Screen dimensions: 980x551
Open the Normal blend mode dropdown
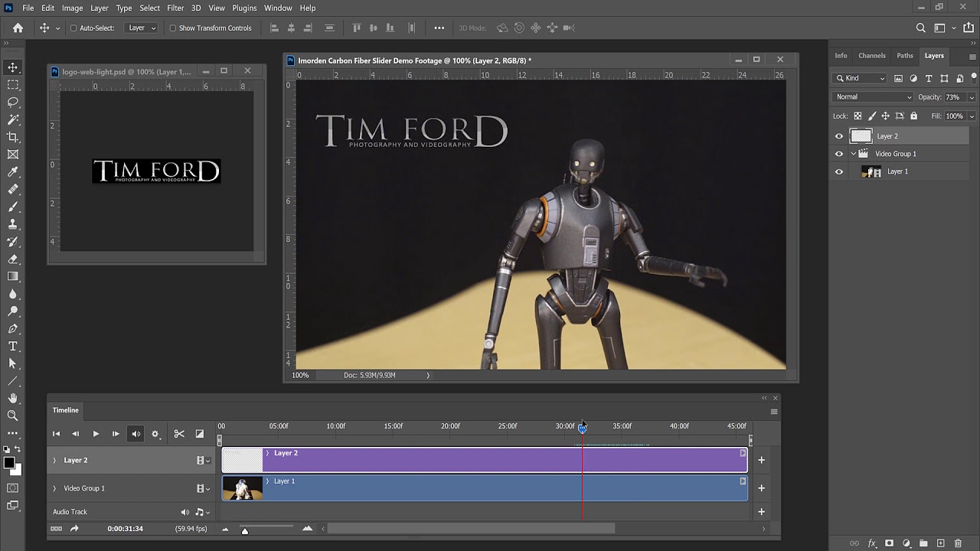tap(874, 97)
